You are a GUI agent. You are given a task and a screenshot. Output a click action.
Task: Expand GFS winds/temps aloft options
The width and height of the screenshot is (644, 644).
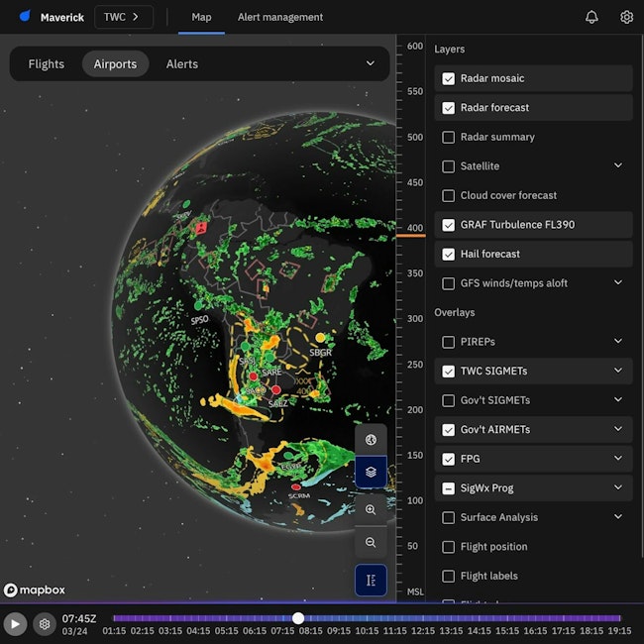pos(617,282)
